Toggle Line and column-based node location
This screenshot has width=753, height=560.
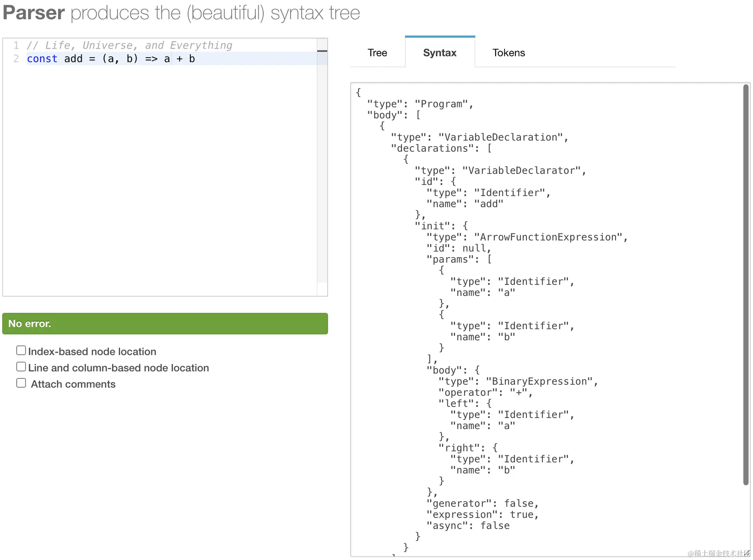(x=21, y=367)
